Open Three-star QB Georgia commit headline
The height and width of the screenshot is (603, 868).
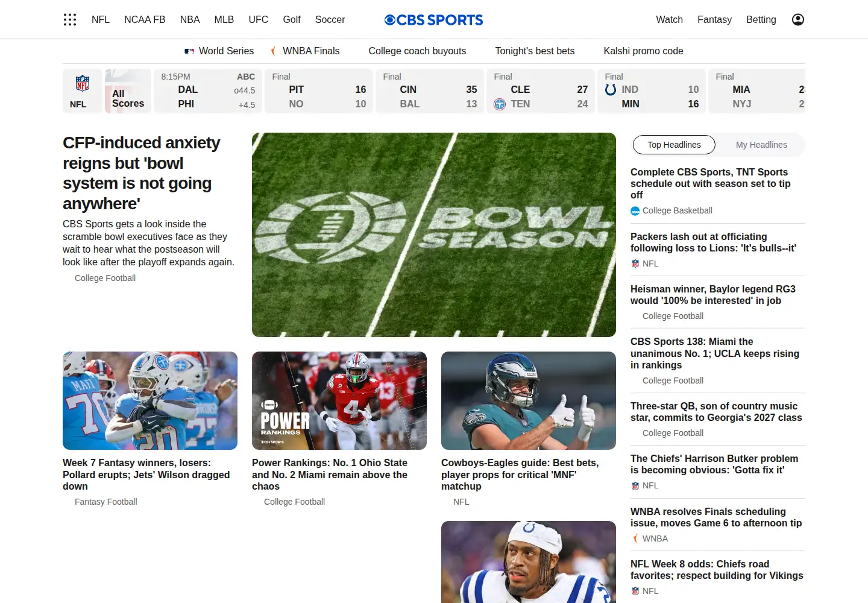coord(716,412)
